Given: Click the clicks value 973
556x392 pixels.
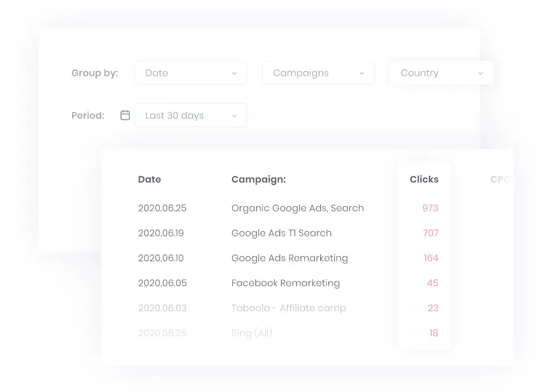Looking at the screenshot, I should 431,208.
